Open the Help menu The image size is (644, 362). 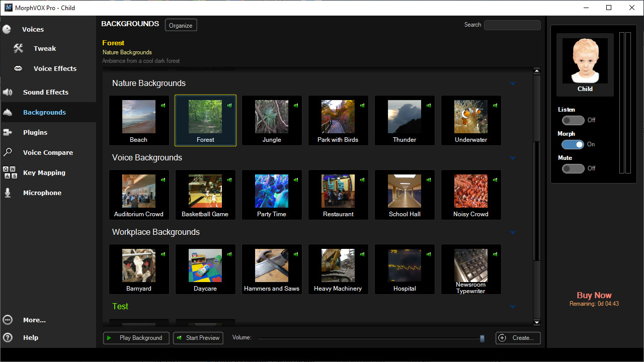point(31,337)
